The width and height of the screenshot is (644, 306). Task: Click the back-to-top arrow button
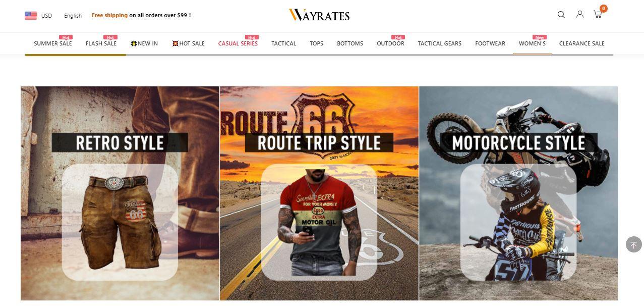633,244
